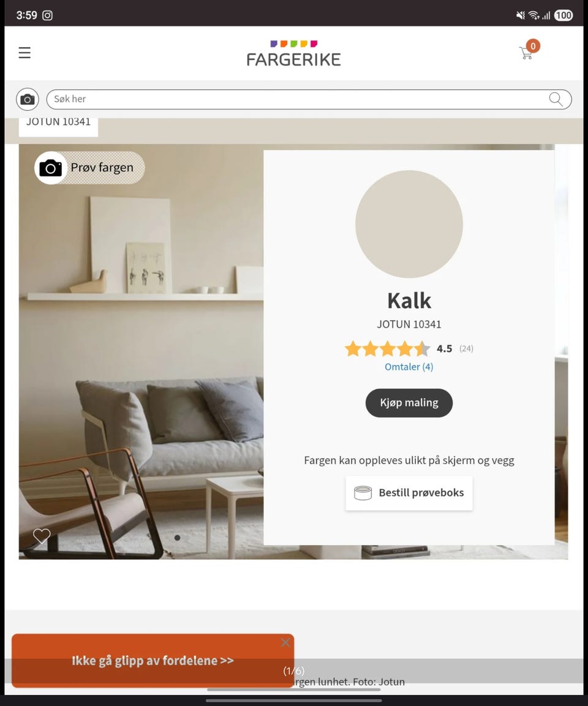Open 'Ikke gå glipp av fordelene' banner

153,661
